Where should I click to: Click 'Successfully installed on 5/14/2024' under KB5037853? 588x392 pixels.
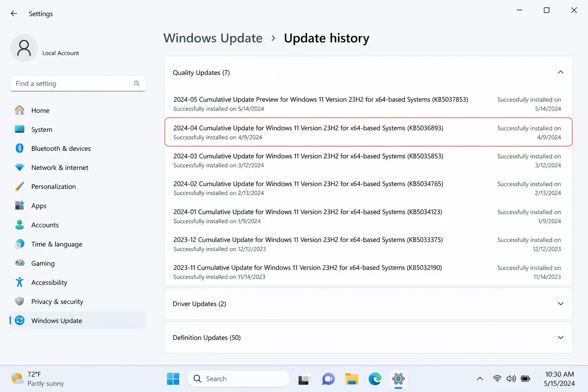click(x=219, y=109)
